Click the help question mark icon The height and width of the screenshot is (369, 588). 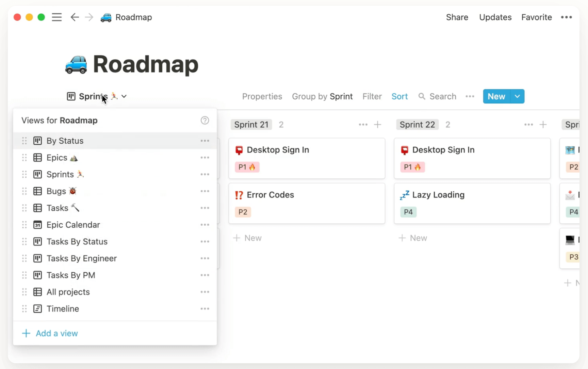(205, 121)
